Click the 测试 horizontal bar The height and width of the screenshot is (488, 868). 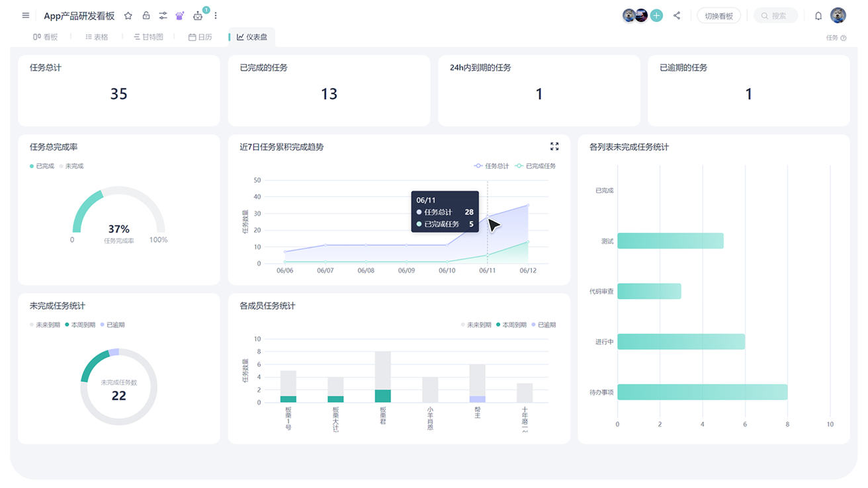coord(670,241)
